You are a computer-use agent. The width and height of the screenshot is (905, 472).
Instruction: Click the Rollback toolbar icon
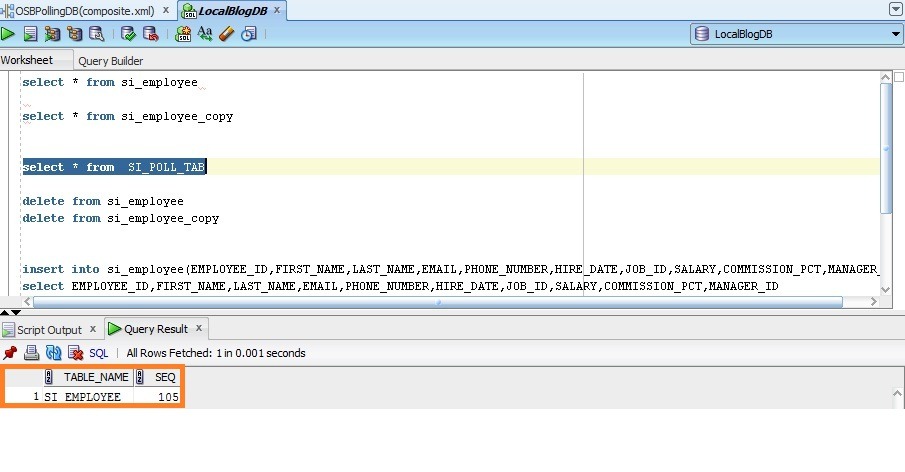pos(150,34)
